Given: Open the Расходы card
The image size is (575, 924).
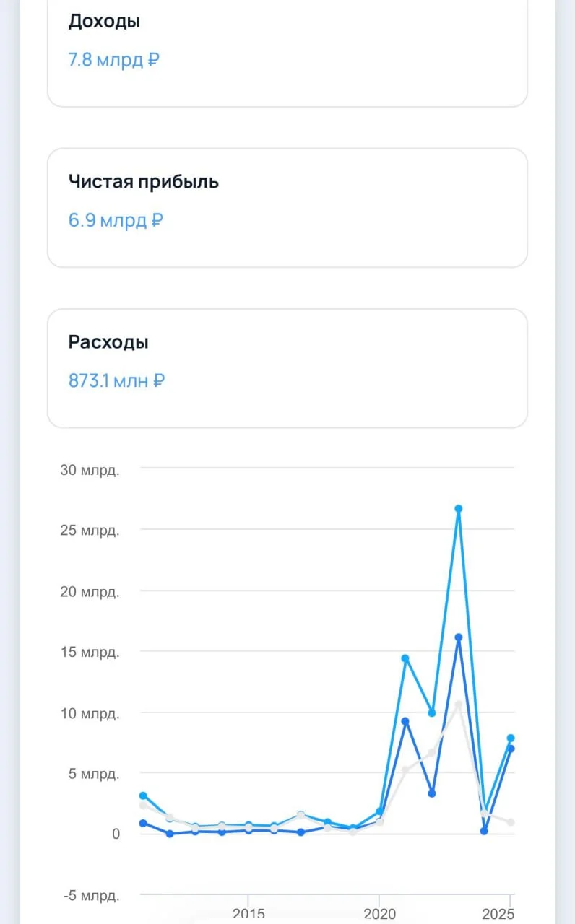Looking at the screenshot, I should tap(287, 368).
